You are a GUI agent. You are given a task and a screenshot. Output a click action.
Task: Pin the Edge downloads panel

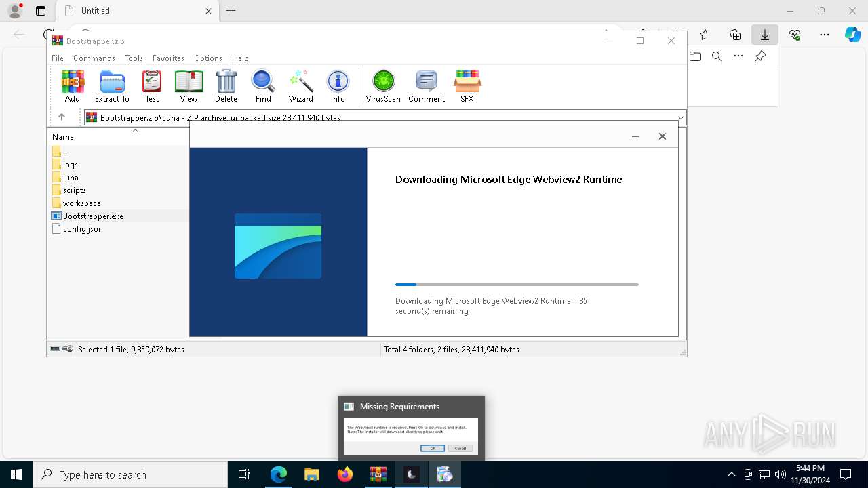pos(760,56)
